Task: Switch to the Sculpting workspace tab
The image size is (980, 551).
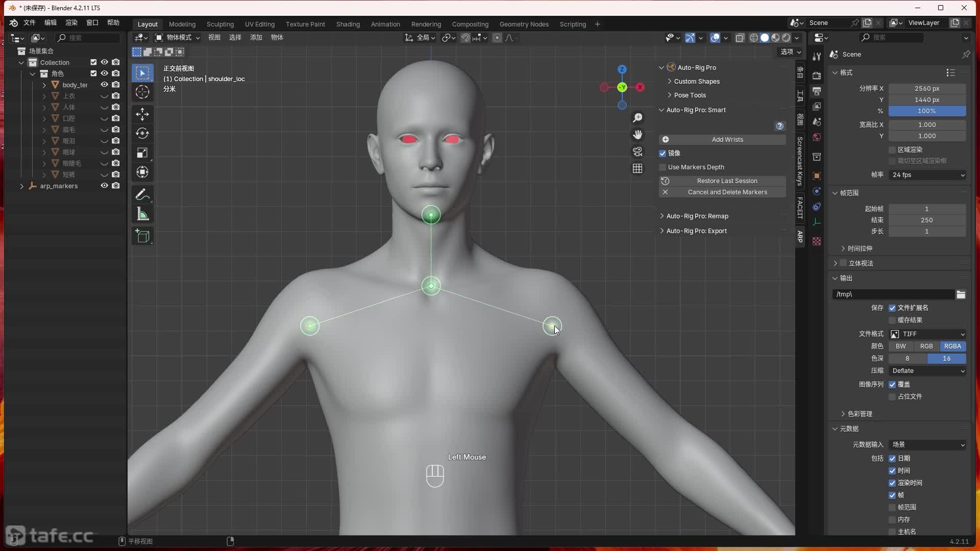Action: coord(220,24)
